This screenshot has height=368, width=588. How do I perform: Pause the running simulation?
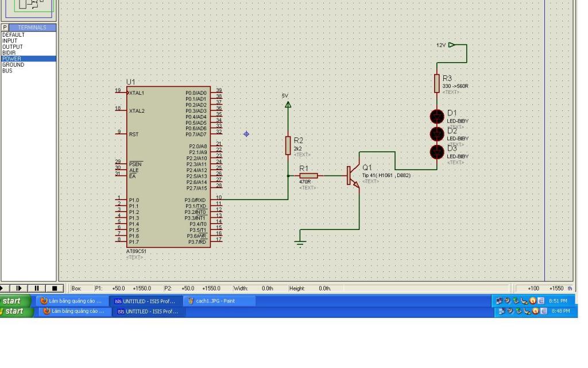[36, 289]
